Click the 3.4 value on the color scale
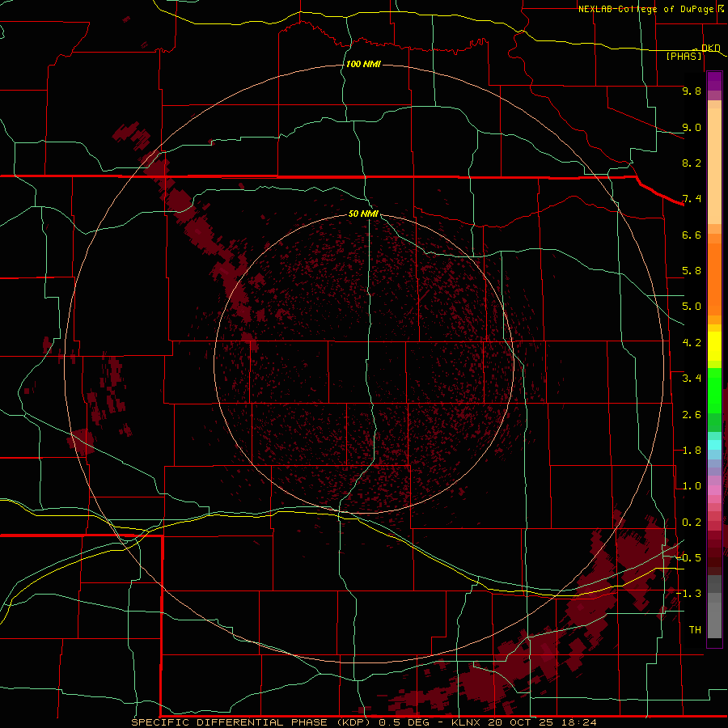This screenshot has width=728, height=728. click(692, 379)
